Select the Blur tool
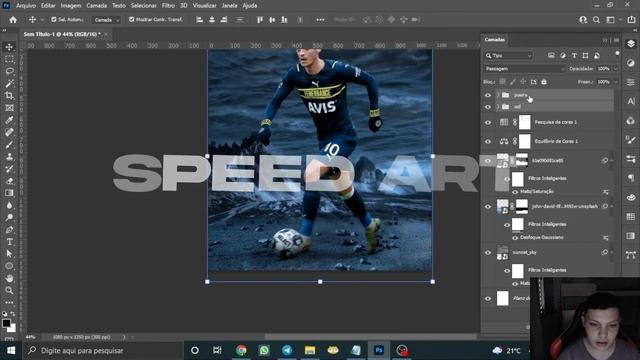640x360 pixels. coord(9,205)
